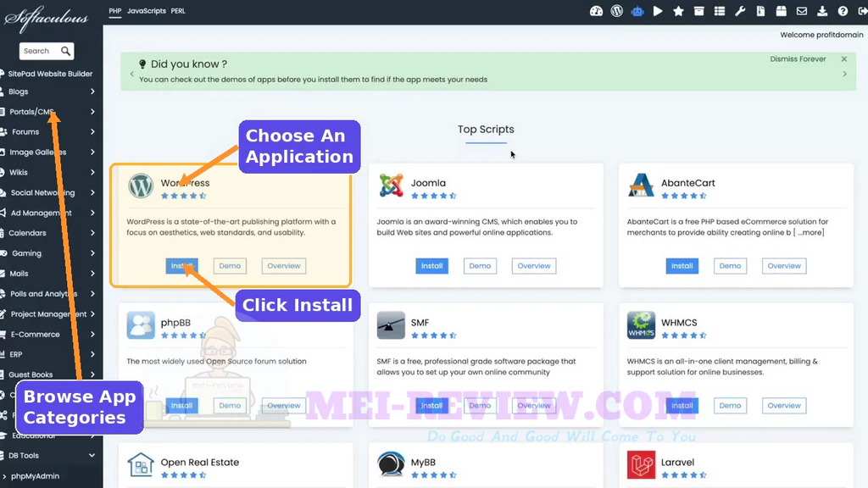Image resolution: width=868 pixels, height=488 pixels.
Task: Open the task list icon in top bar
Action: tap(719, 11)
